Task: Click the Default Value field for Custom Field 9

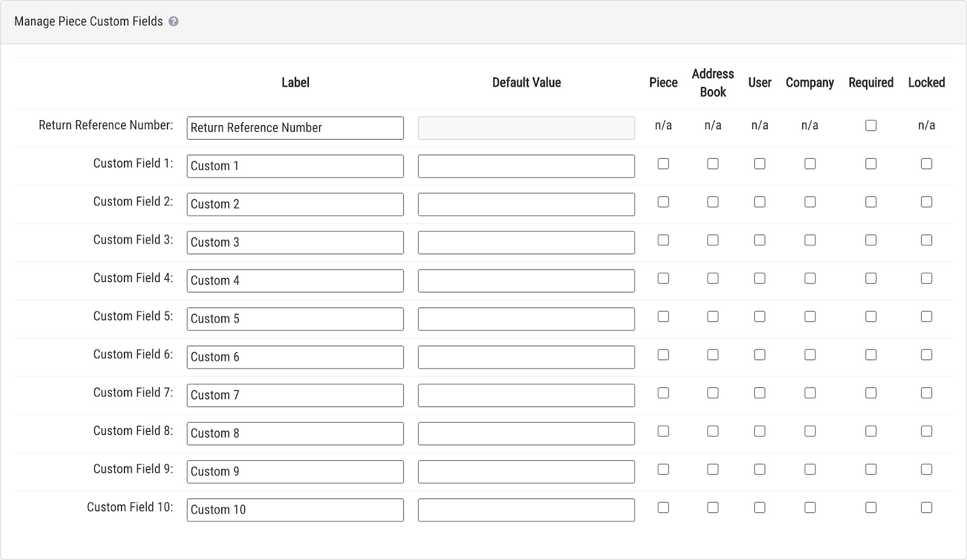Action: point(526,471)
